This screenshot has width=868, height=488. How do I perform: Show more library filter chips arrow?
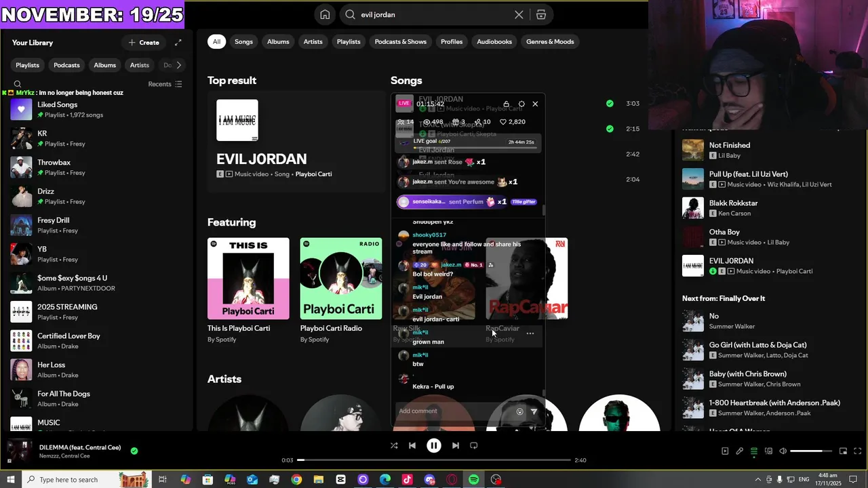[x=178, y=65]
